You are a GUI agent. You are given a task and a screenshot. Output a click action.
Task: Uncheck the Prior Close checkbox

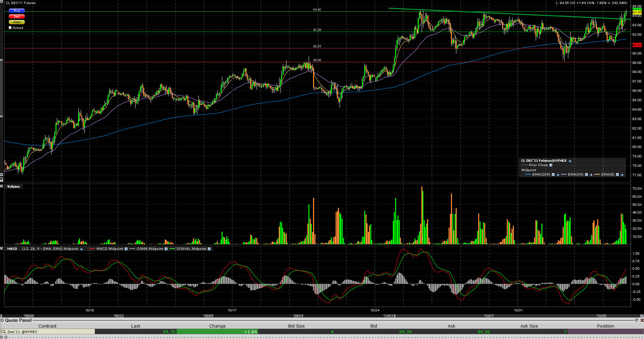[x=551, y=165]
